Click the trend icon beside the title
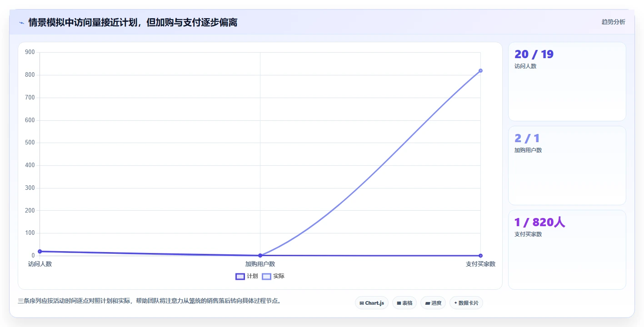Screen dimensions: 644x327 (x=22, y=22)
